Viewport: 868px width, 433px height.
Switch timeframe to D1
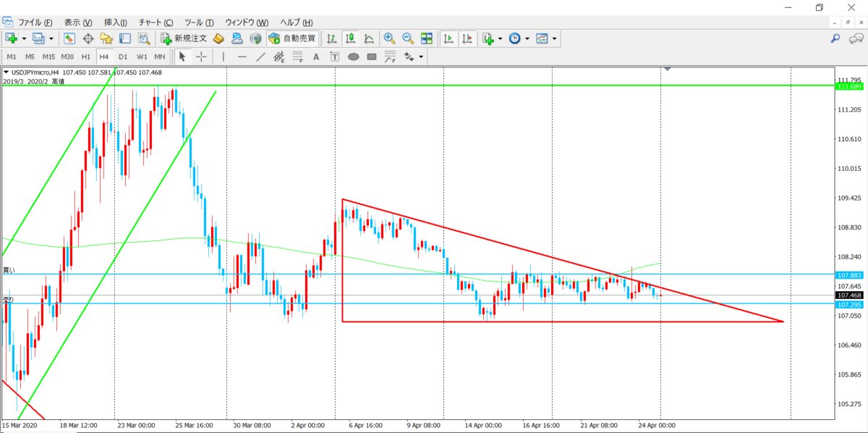tap(123, 56)
